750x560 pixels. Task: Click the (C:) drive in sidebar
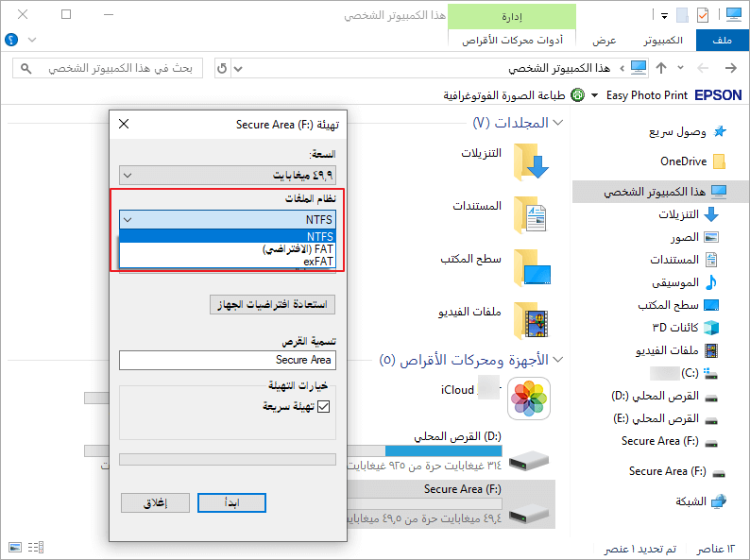684,373
